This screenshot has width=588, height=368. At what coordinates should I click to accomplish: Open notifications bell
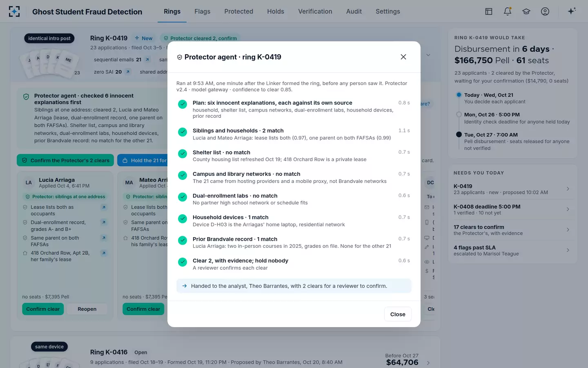(508, 11)
